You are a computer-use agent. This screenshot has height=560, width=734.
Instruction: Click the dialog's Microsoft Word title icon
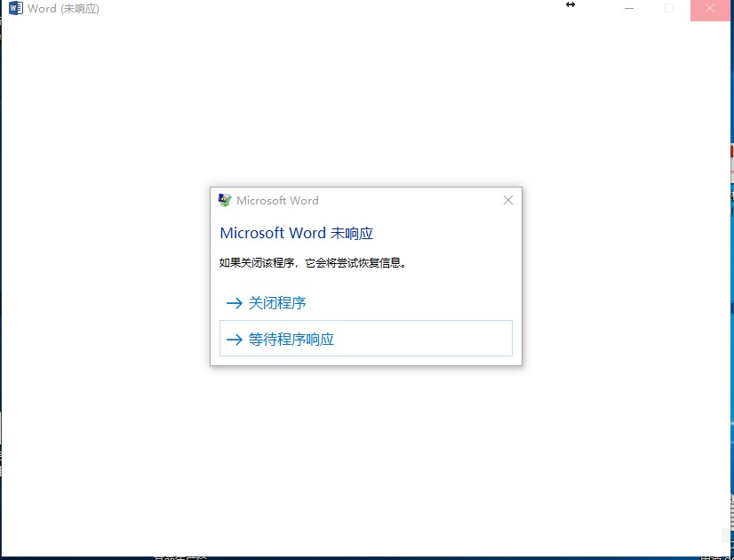pyautogui.click(x=225, y=200)
